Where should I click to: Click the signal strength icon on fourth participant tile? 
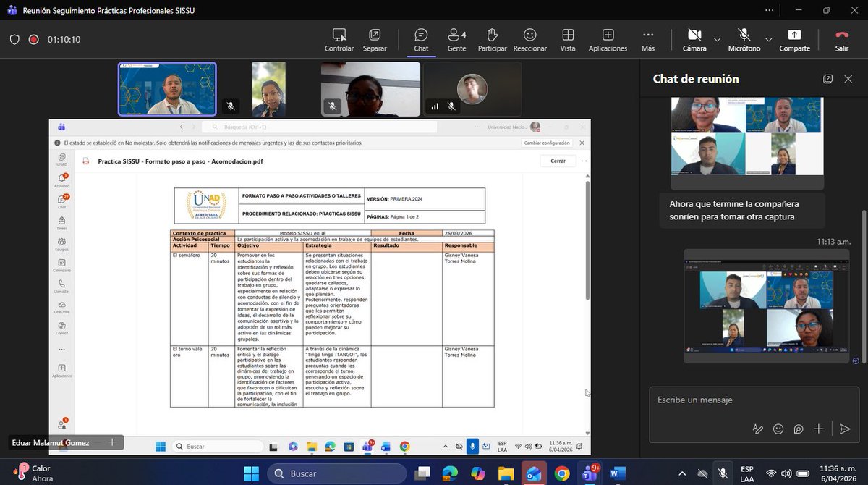(435, 106)
